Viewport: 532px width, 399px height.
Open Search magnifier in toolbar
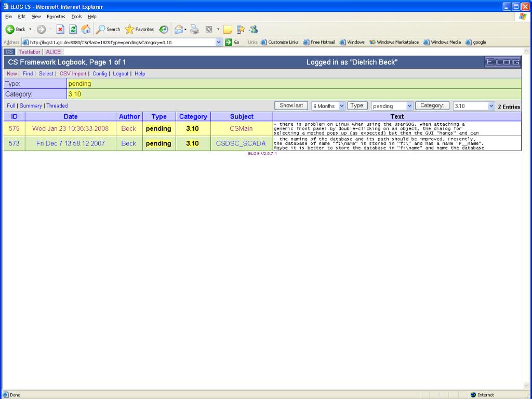108,30
